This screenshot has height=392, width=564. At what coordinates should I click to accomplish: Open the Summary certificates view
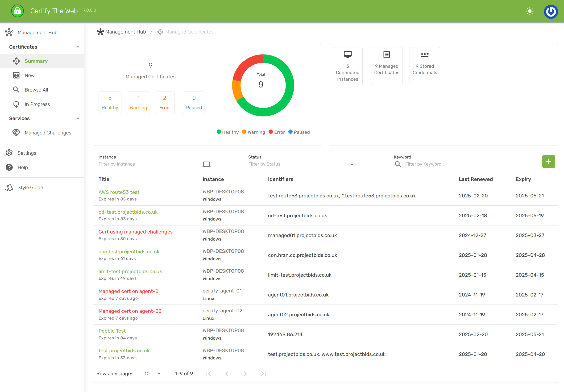[36, 61]
